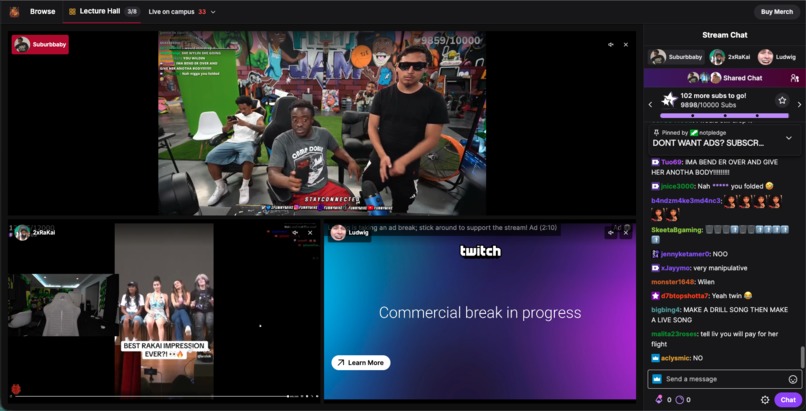Click Learn More on the commercial break
Screen dimensions: 806x411
click(361, 363)
